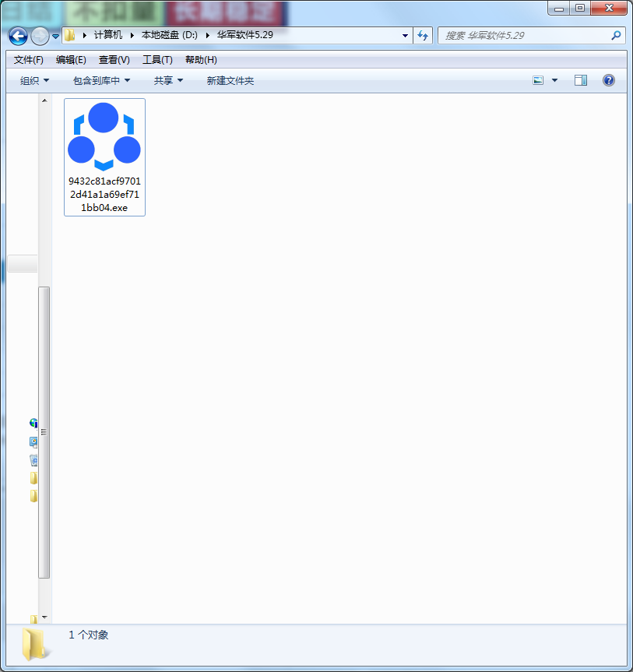This screenshot has height=672, width=633.
Task: Open the address bar history dropdown
Action: click(x=405, y=36)
